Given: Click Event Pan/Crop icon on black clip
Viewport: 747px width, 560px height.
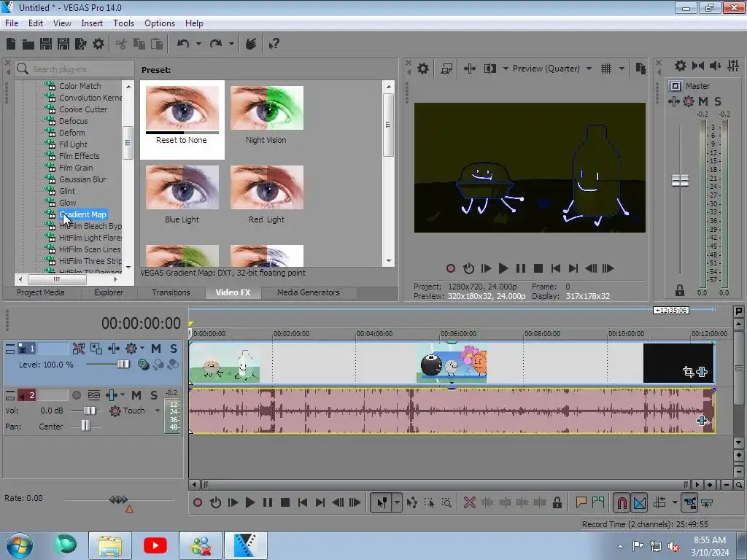Looking at the screenshot, I should 689,371.
